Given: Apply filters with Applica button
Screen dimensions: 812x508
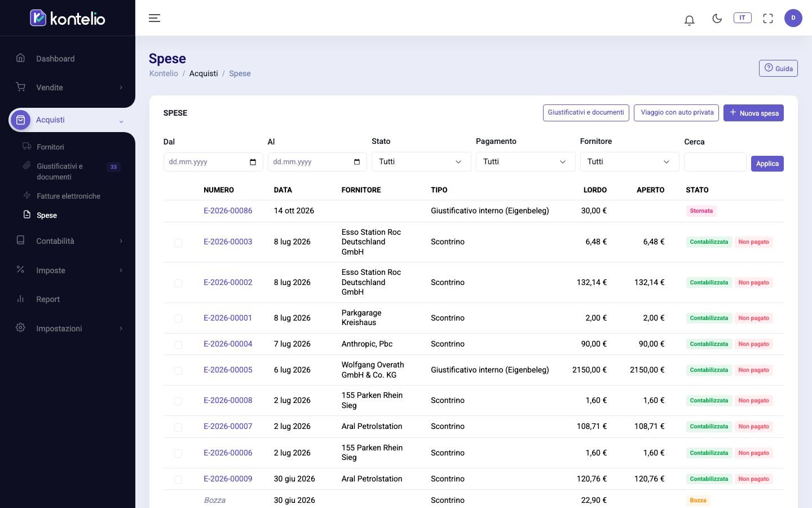Looking at the screenshot, I should pyautogui.click(x=767, y=164).
